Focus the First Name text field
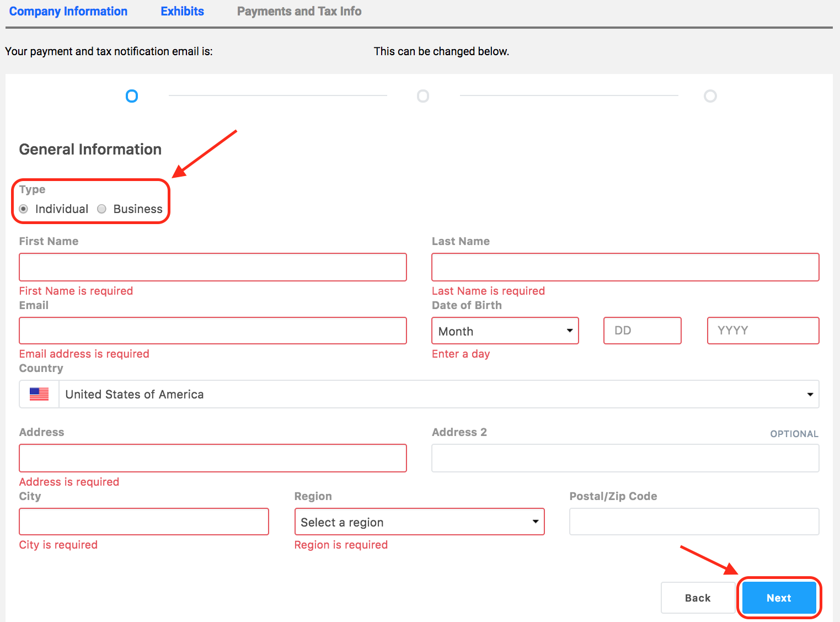Image resolution: width=840 pixels, height=622 pixels. [213, 267]
